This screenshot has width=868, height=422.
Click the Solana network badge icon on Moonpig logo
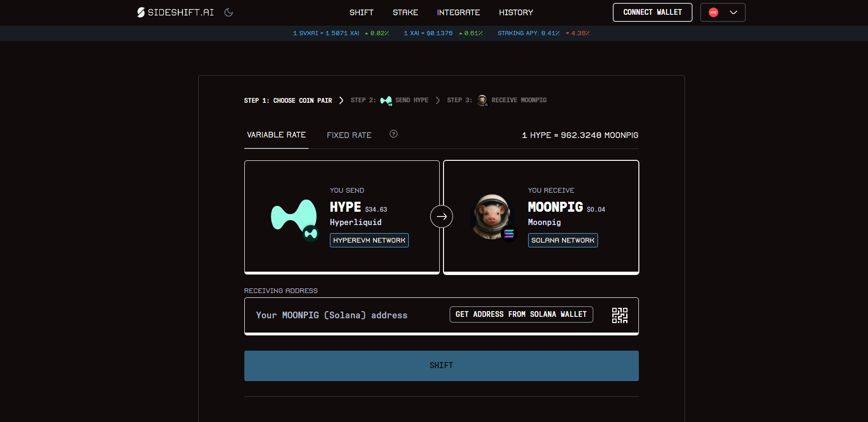point(509,234)
